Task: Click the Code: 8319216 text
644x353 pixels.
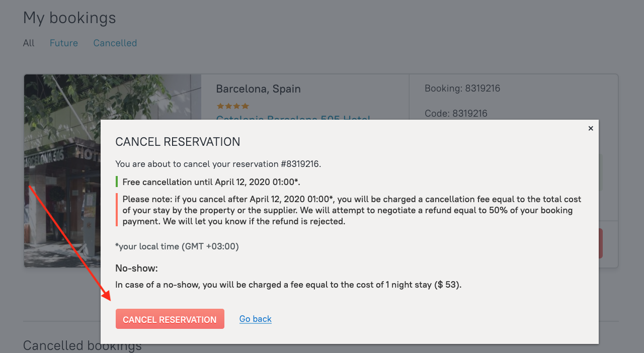Action: tap(456, 113)
